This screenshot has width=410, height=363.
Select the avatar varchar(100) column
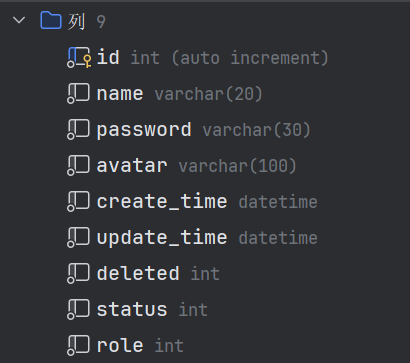pyautogui.click(x=197, y=166)
